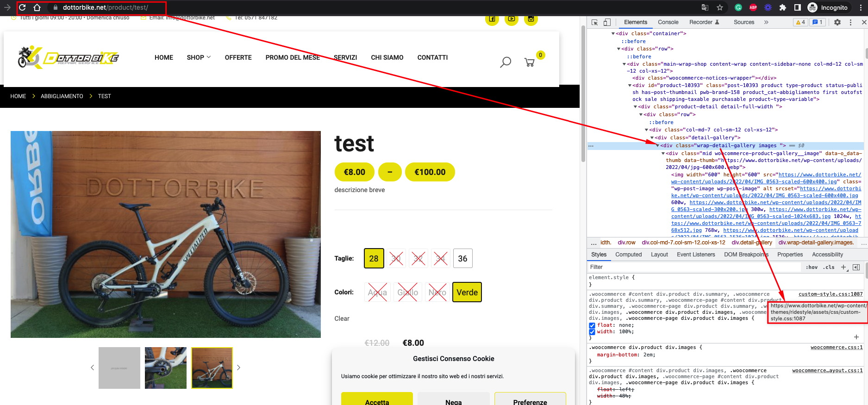The width and height of the screenshot is (868, 405).
Task: Click the Dottorbike logo
Action: [69, 57]
